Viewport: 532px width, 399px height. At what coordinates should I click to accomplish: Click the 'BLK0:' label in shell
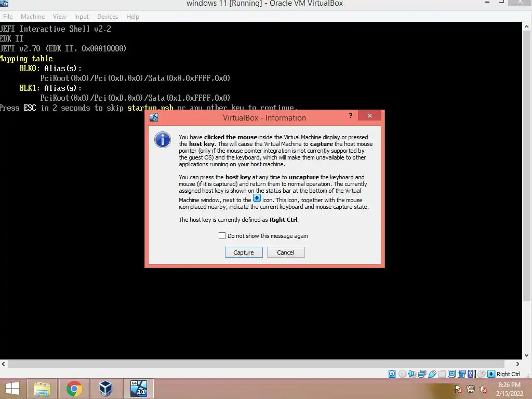click(x=30, y=68)
